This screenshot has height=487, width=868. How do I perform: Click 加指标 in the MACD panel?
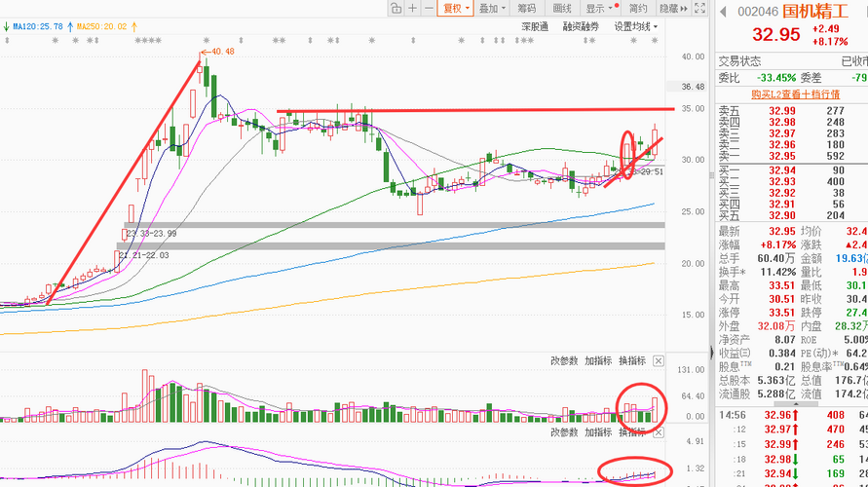click(598, 432)
